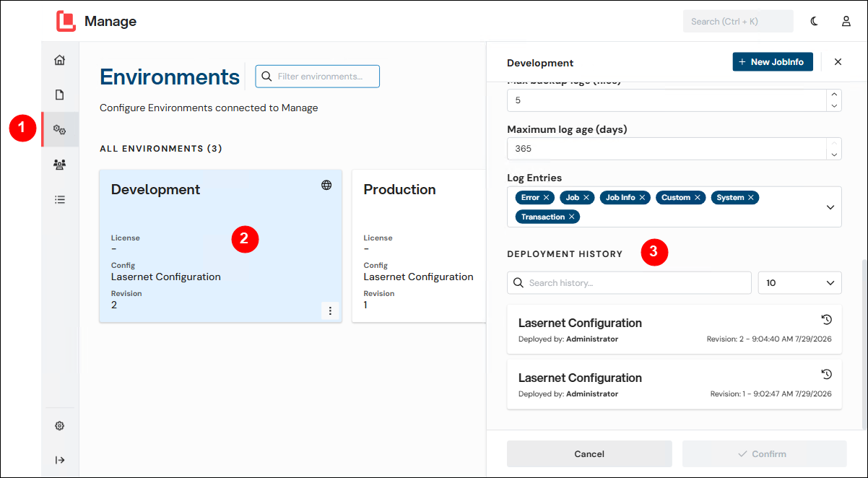Click the New JobInfo button
The height and width of the screenshot is (478, 868).
773,62
